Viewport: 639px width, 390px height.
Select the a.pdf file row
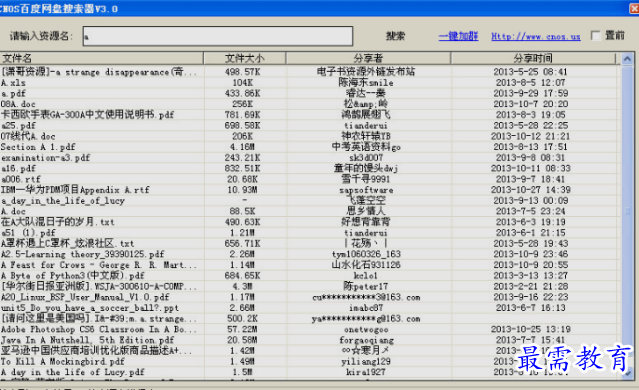tap(310, 93)
